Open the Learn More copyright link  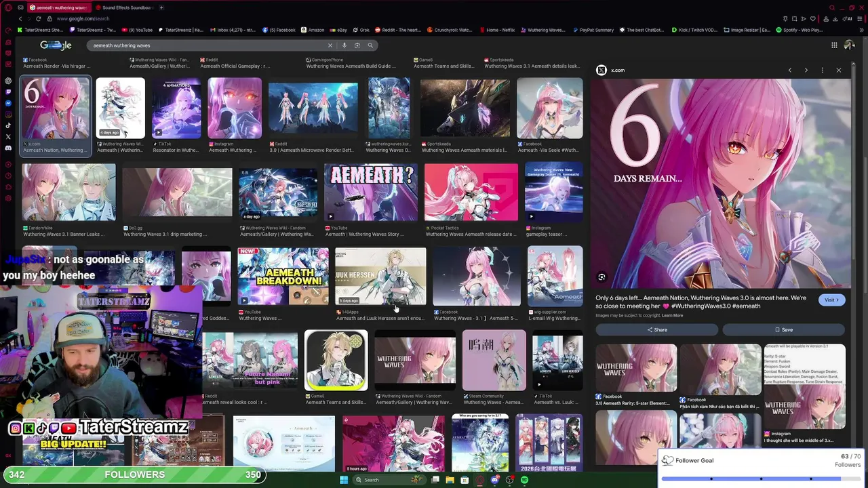tap(673, 315)
